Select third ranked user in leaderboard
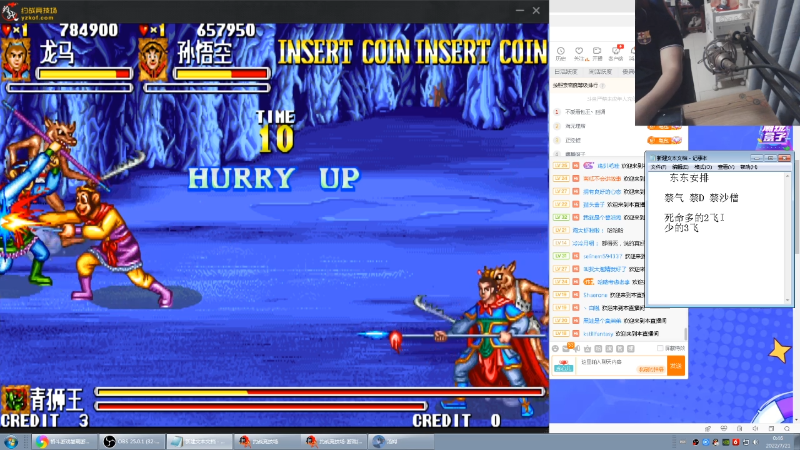The width and height of the screenshot is (800, 450). tap(573, 140)
